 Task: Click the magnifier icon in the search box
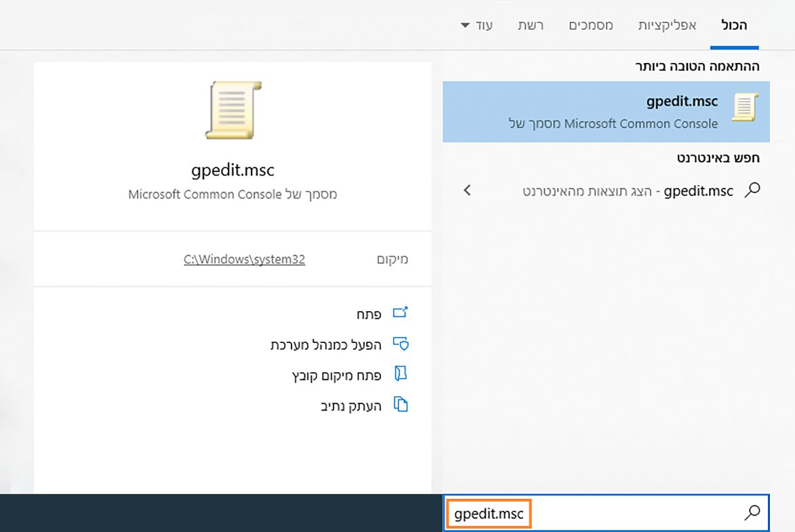pos(752,513)
